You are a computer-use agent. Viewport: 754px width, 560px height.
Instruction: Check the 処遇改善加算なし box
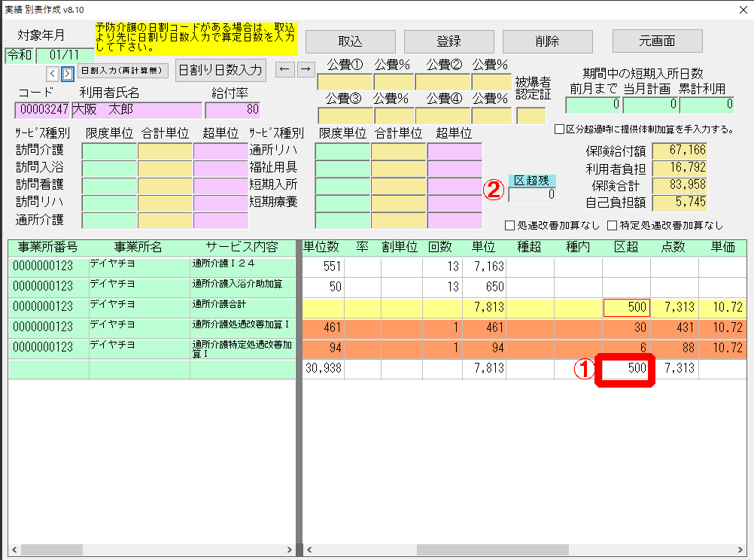pyautogui.click(x=511, y=225)
